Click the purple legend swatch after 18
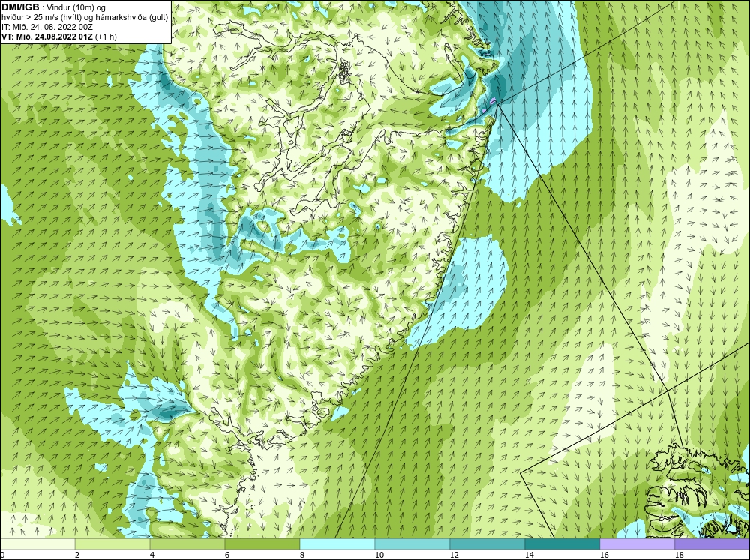The width and height of the screenshot is (750, 560). [x=712, y=544]
